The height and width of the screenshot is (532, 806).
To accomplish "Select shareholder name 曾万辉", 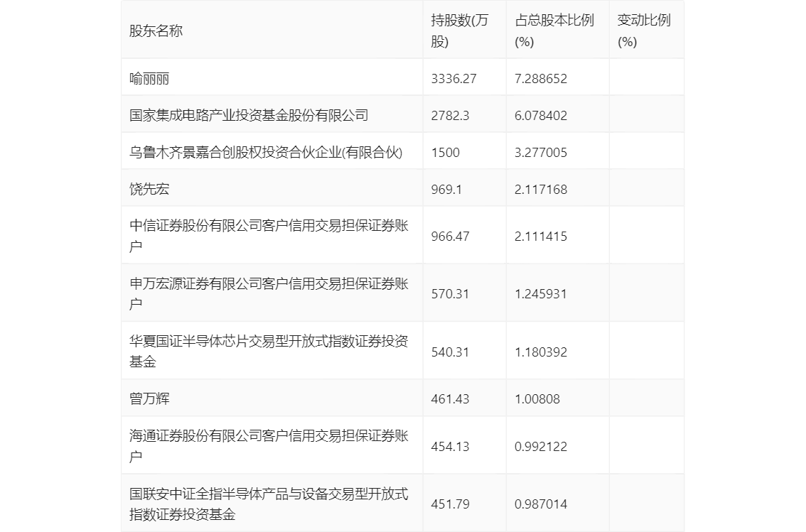I will coord(149,399).
